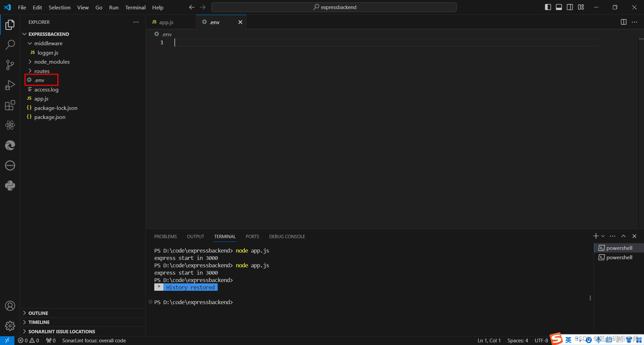This screenshot has height=345, width=644.
Task: Open the SonarLint wave icon
Action: coord(10,165)
